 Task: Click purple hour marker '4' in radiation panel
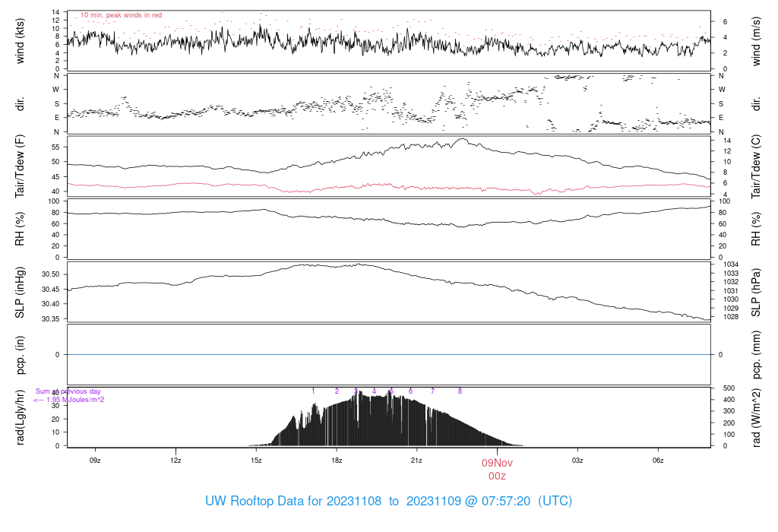point(374,391)
